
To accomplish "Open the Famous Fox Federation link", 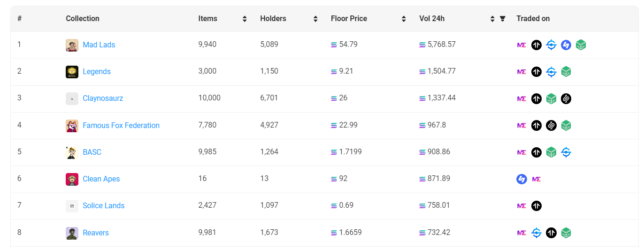I will click(x=121, y=125).
